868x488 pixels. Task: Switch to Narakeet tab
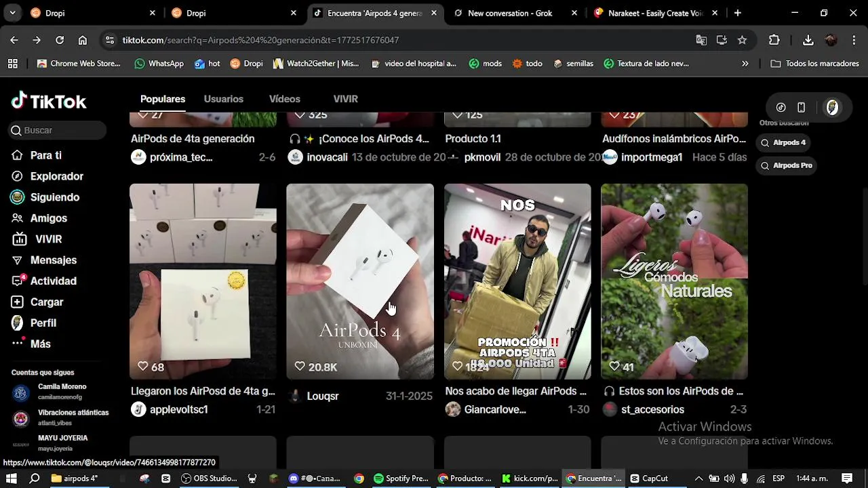[655, 13]
